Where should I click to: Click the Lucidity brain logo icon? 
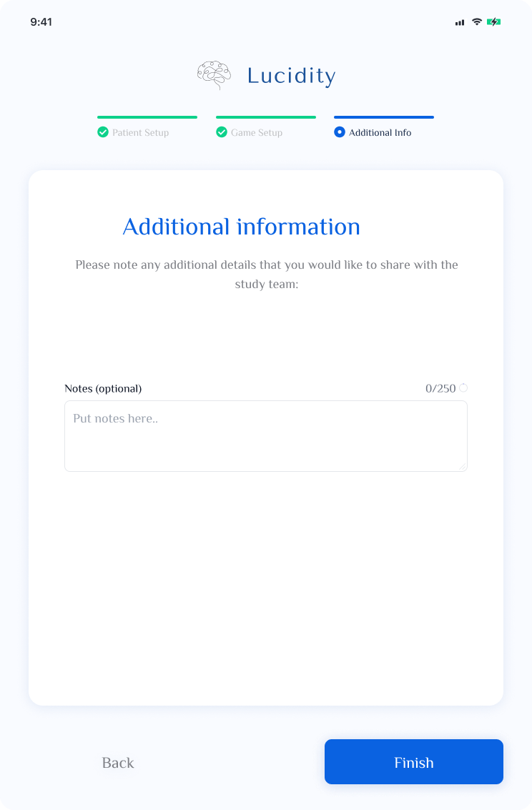(215, 75)
